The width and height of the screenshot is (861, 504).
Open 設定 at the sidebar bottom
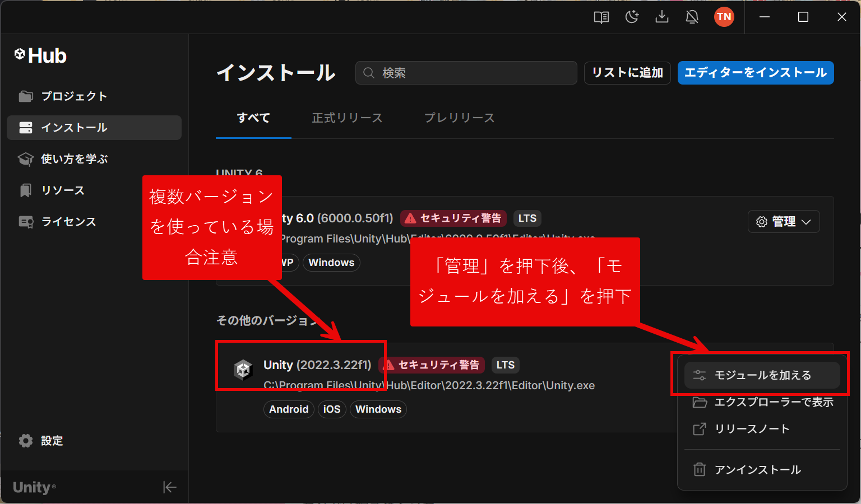point(52,441)
